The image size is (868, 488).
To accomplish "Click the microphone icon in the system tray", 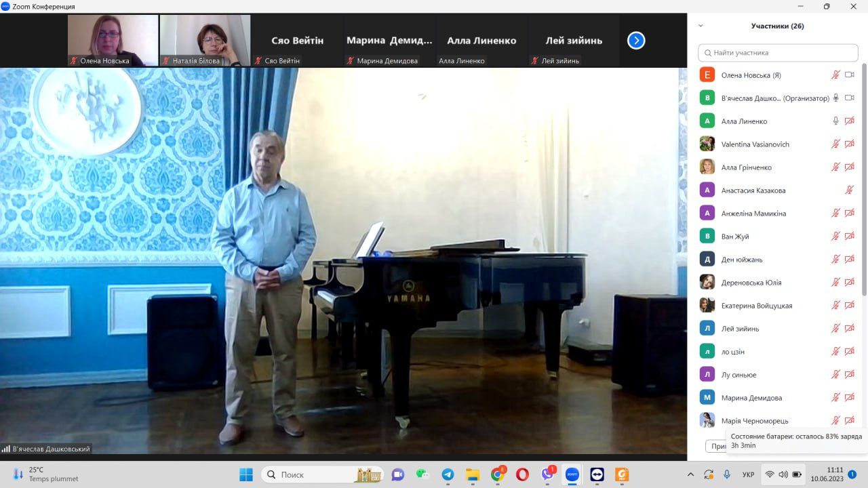I will pos(727,474).
